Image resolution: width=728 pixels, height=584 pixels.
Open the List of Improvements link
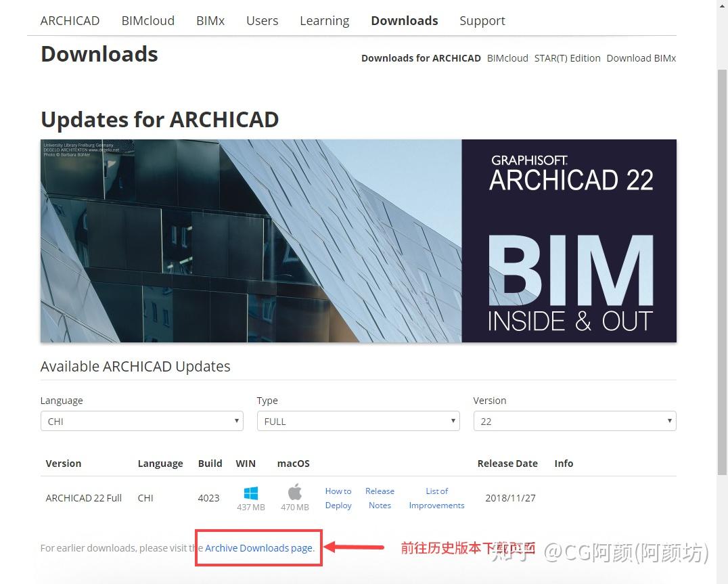[436, 497]
